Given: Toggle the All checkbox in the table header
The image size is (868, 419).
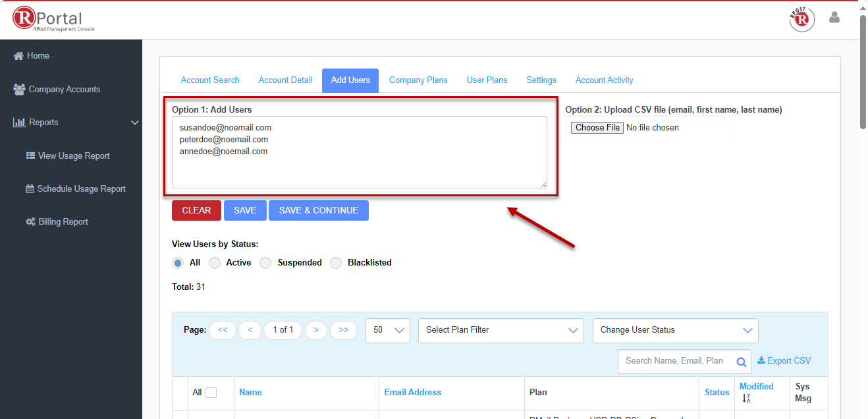Looking at the screenshot, I should 211,391.
